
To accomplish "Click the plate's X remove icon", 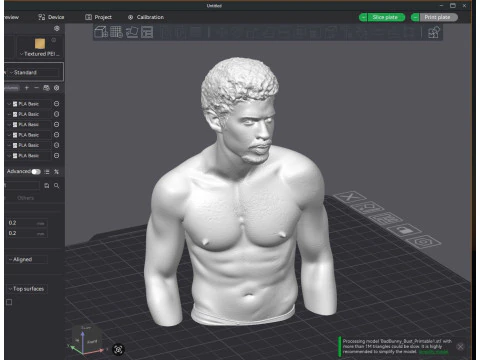I will 350,197.
